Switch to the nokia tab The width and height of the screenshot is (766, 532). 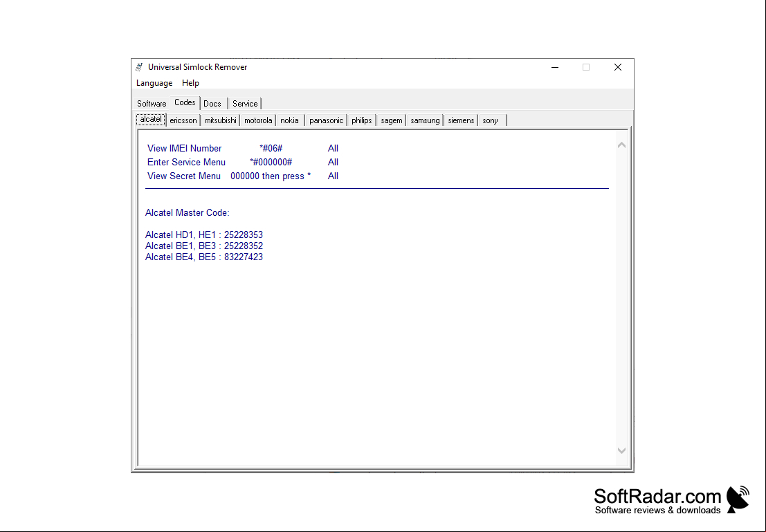point(290,120)
